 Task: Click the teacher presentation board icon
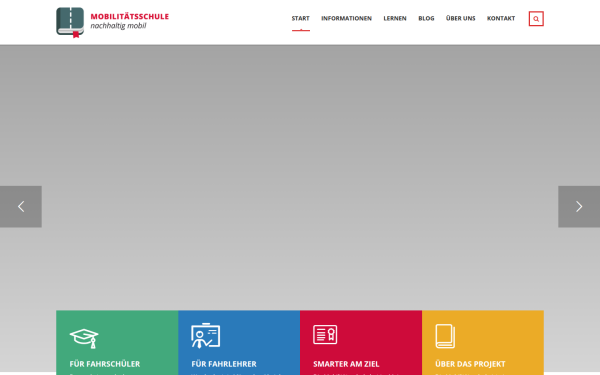tap(205, 336)
